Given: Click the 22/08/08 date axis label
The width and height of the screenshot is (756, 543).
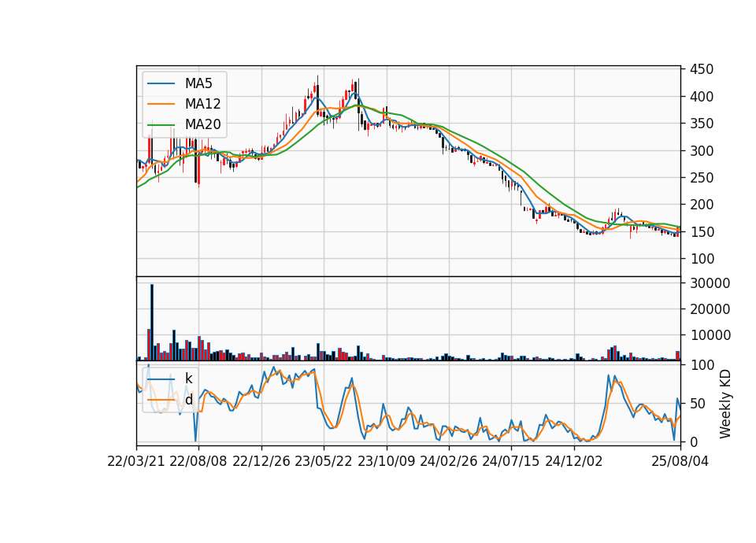Looking at the screenshot, I should [x=198, y=461].
